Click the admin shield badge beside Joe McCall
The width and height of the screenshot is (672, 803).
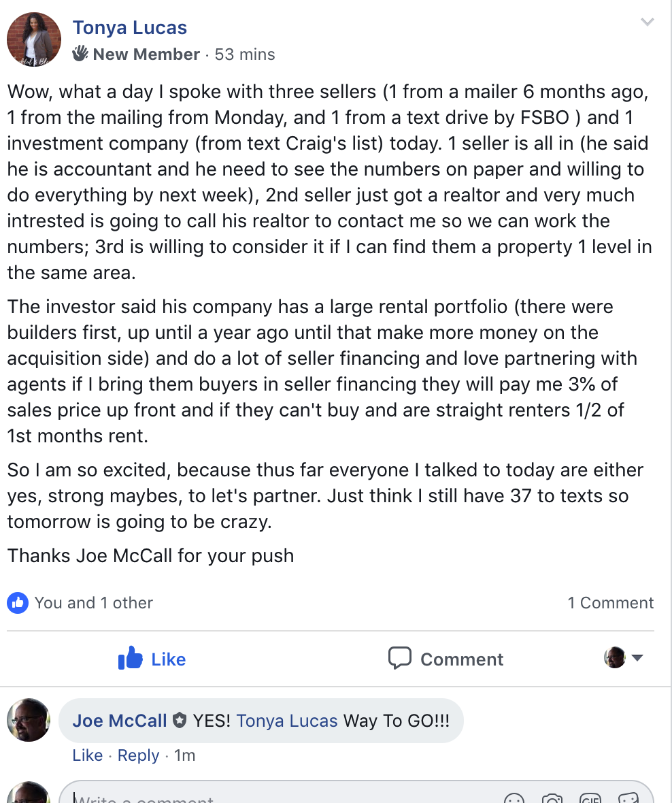[179, 721]
